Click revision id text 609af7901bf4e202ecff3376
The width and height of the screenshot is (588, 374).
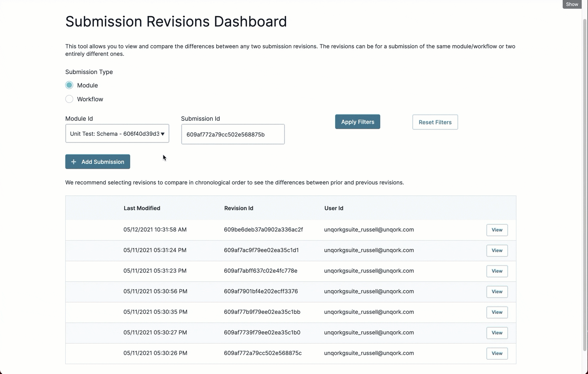coord(261,291)
